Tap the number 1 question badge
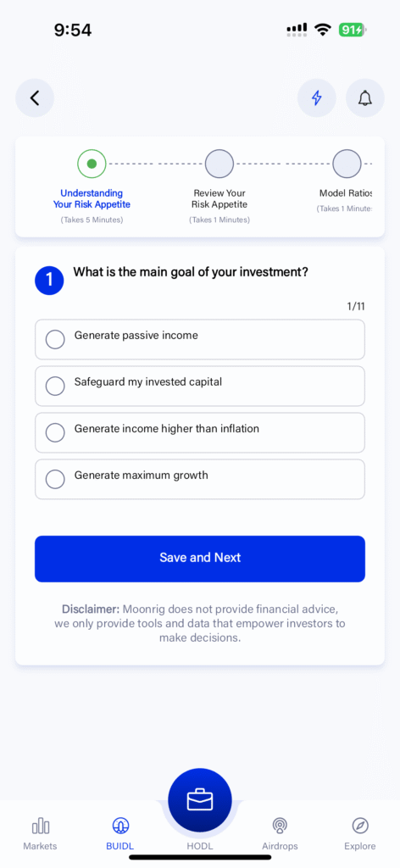400x868 pixels. 49,280
